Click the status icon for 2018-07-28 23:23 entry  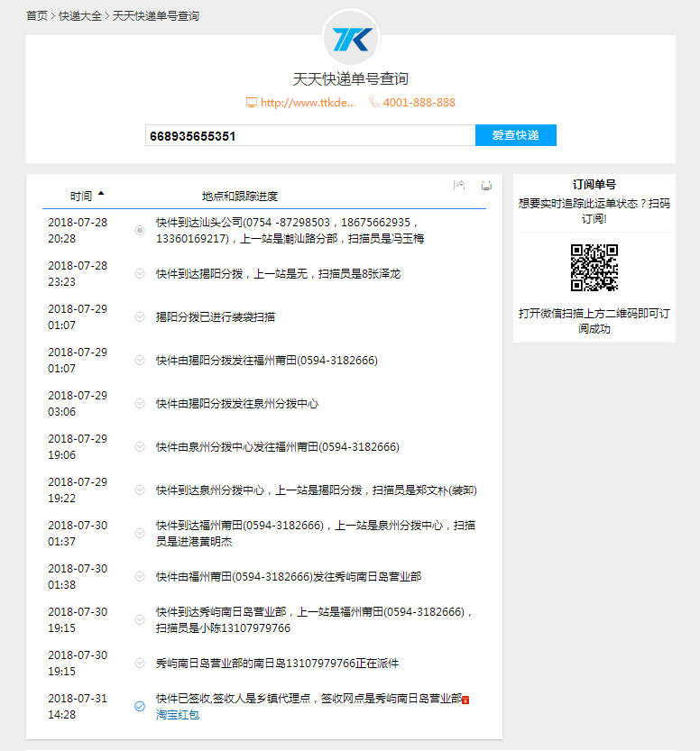point(140,273)
